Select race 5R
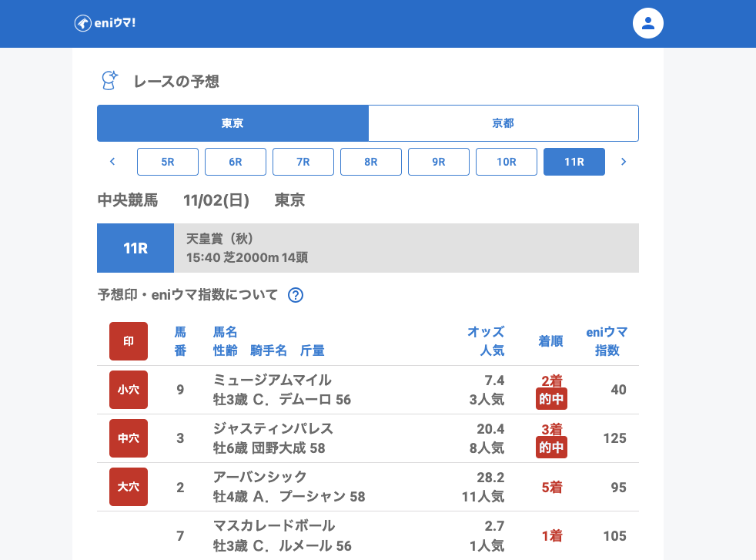The height and width of the screenshot is (560, 756). pyautogui.click(x=168, y=162)
